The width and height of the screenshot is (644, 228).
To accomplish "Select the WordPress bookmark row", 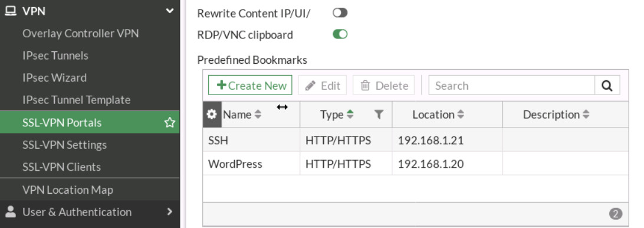I will (x=416, y=164).
